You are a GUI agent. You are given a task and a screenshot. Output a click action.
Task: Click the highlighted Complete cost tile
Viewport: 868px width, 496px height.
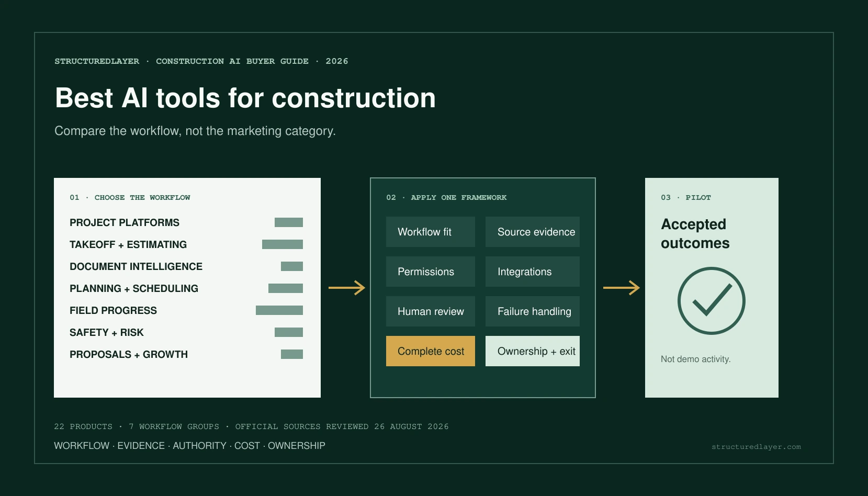pyautogui.click(x=431, y=351)
